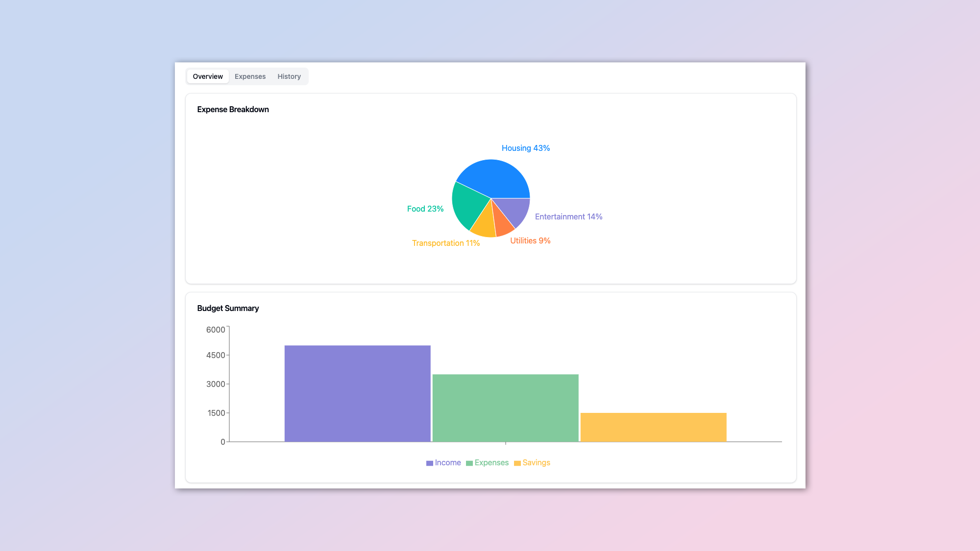
Task: Click the blue Housing pie slice
Action: (495, 177)
